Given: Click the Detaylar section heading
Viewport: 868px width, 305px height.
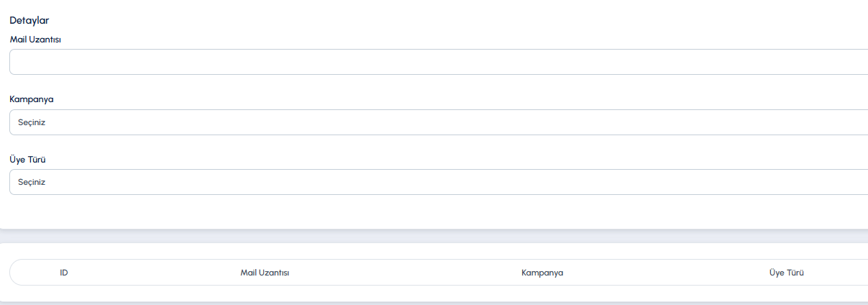Looking at the screenshot, I should (29, 20).
